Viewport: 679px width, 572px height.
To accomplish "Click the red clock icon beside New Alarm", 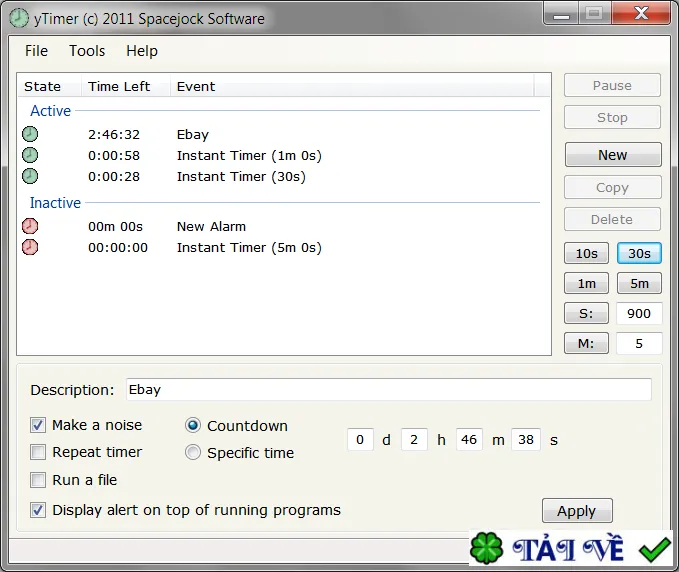I will (x=30, y=226).
